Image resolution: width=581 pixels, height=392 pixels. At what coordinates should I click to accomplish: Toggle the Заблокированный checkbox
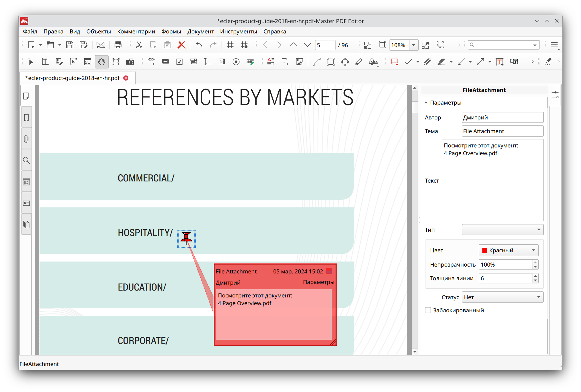[428, 310]
